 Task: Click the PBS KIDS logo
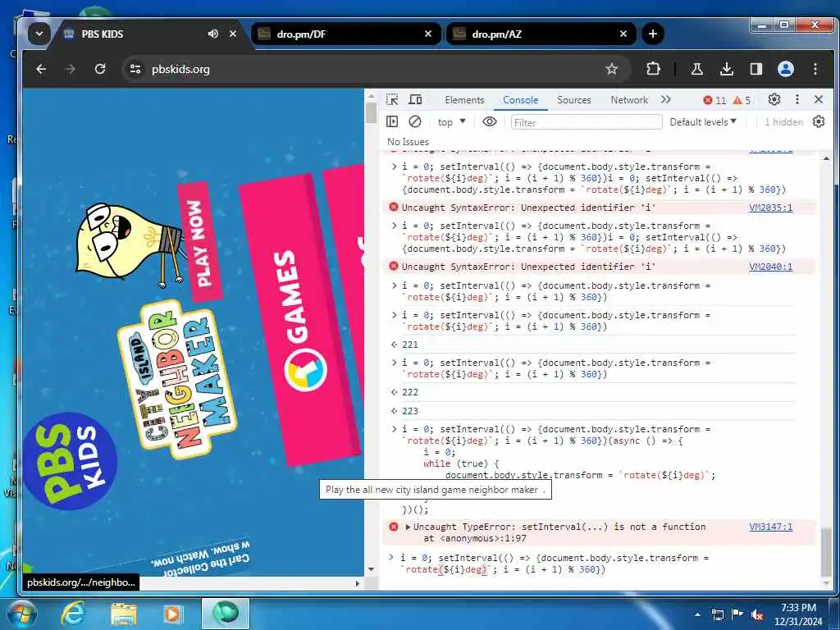click(x=71, y=462)
